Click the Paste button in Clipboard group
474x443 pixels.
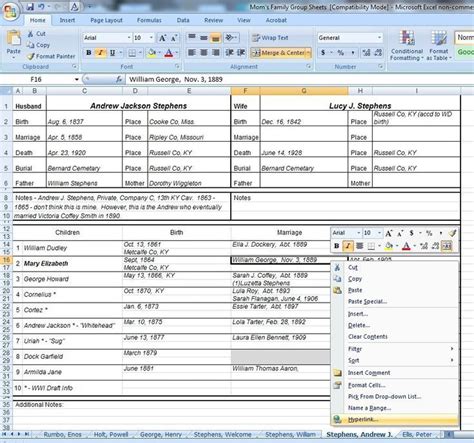point(13,44)
